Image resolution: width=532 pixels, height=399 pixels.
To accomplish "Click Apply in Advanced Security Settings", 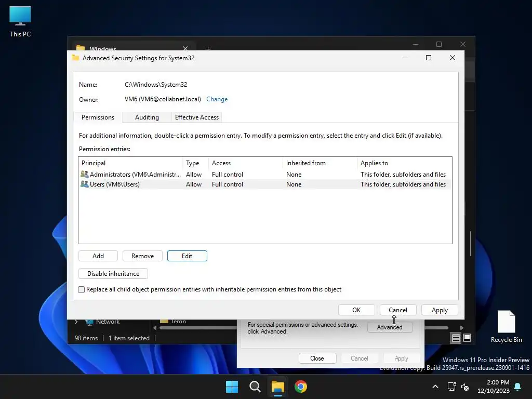I will (x=440, y=310).
